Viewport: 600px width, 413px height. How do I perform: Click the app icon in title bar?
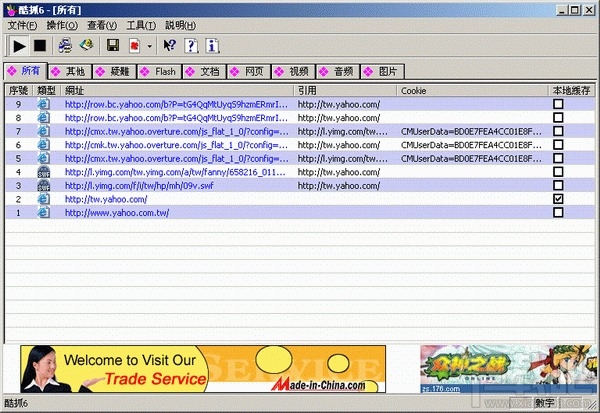[x=11, y=10]
